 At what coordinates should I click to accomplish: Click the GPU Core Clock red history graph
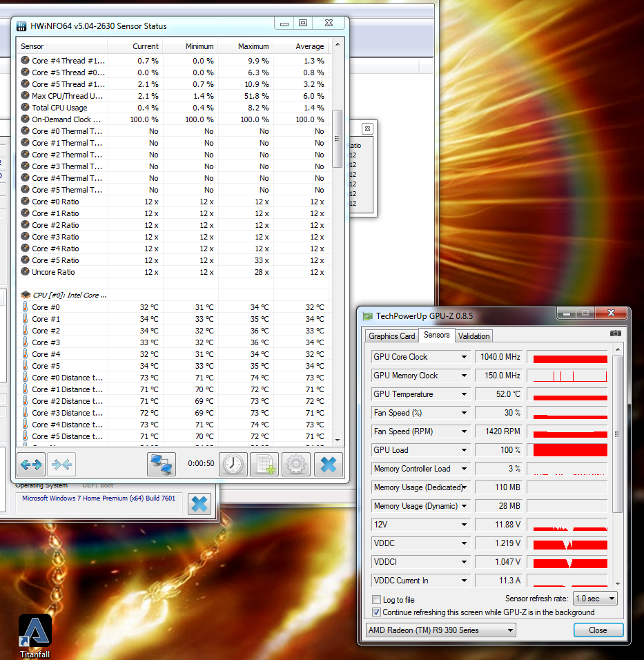click(567, 357)
